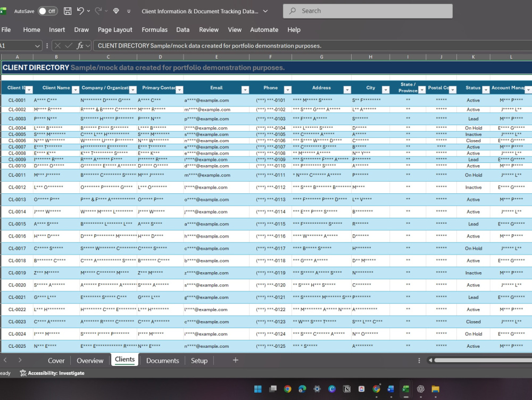Click the Undo arrow icon
532x400 pixels.
(80, 11)
